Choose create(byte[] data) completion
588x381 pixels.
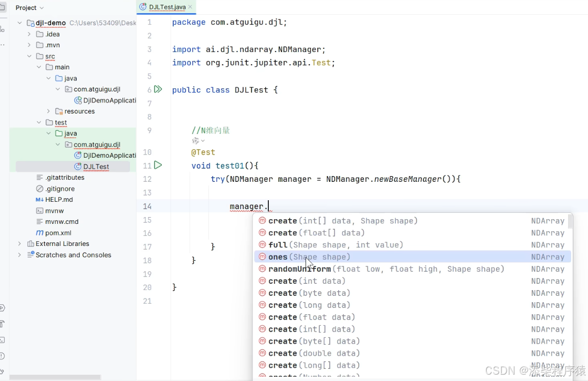pyautogui.click(x=413, y=341)
